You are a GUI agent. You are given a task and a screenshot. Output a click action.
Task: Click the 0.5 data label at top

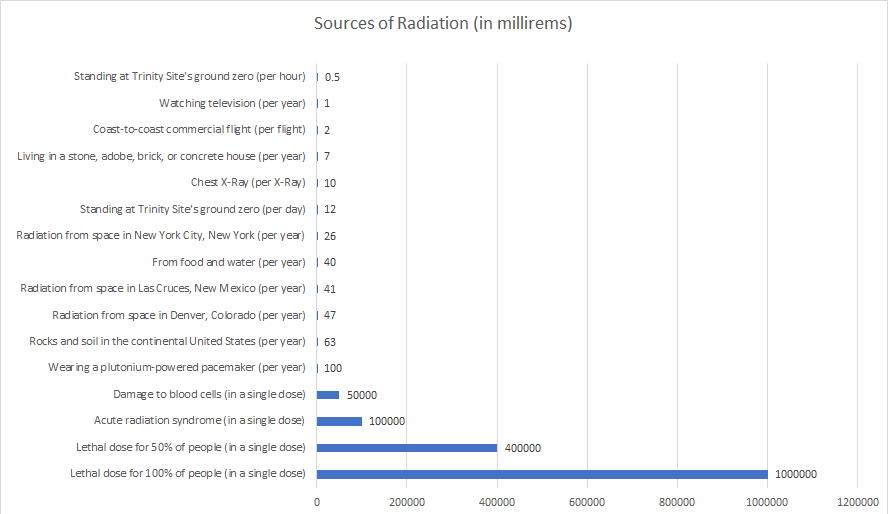[x=332, y=77]
